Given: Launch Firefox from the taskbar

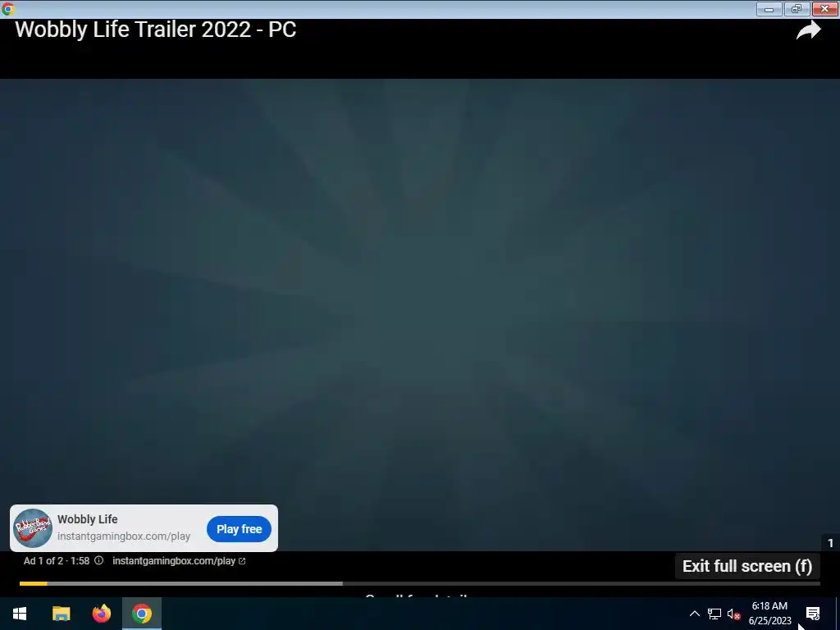Looking at the screenshot, I should click(101, 614).
